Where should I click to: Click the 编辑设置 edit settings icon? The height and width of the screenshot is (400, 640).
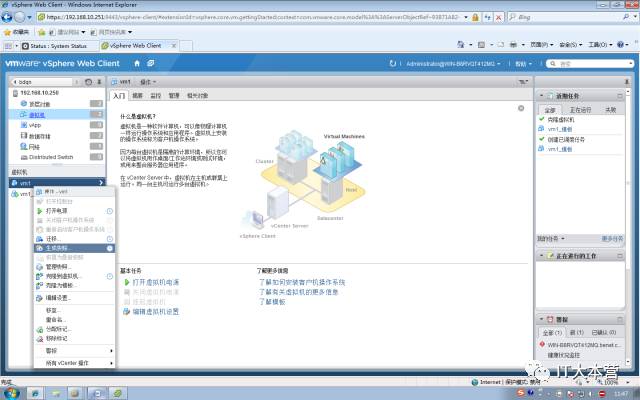click(x=40, y=298)
